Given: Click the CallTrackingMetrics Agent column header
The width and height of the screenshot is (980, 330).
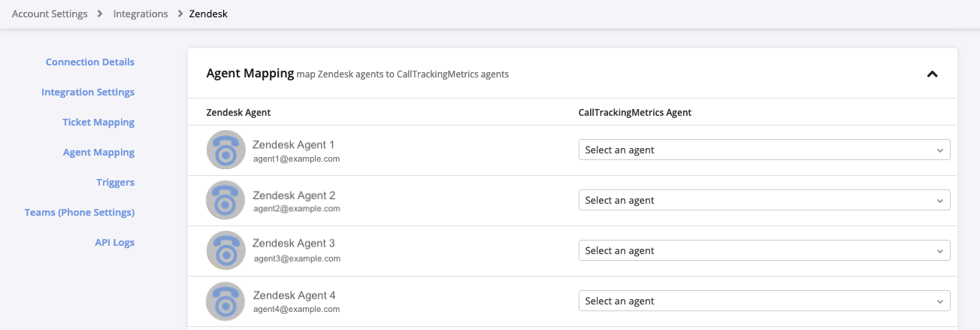Looking at the screenshot, I should [x=635, y=112].
